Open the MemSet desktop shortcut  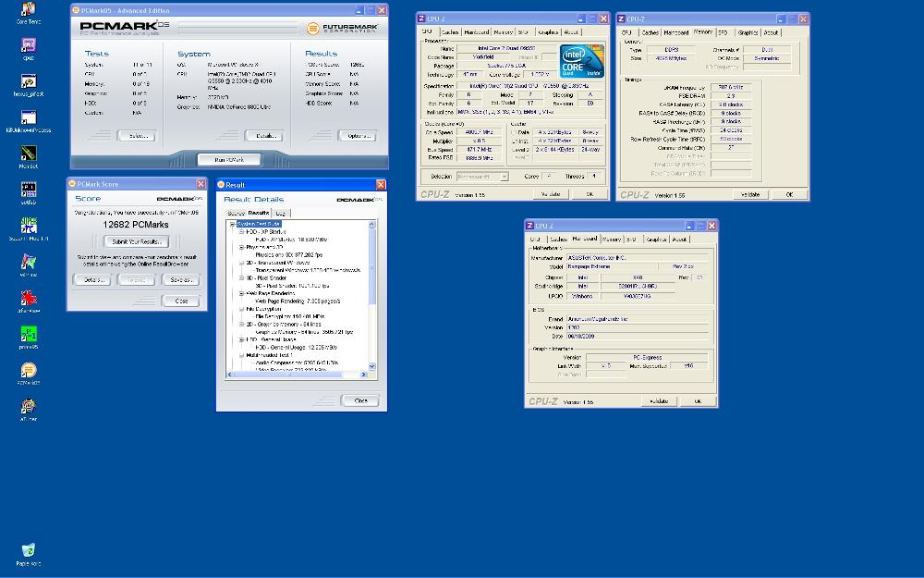[29, 154]
